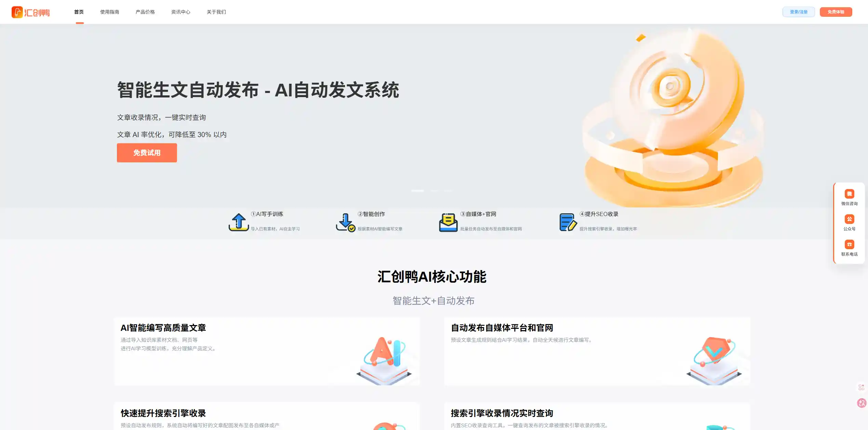Click the AI letters illustration in first card
Image resolution: width=868 pixels, height=430 pixels.
384,360
